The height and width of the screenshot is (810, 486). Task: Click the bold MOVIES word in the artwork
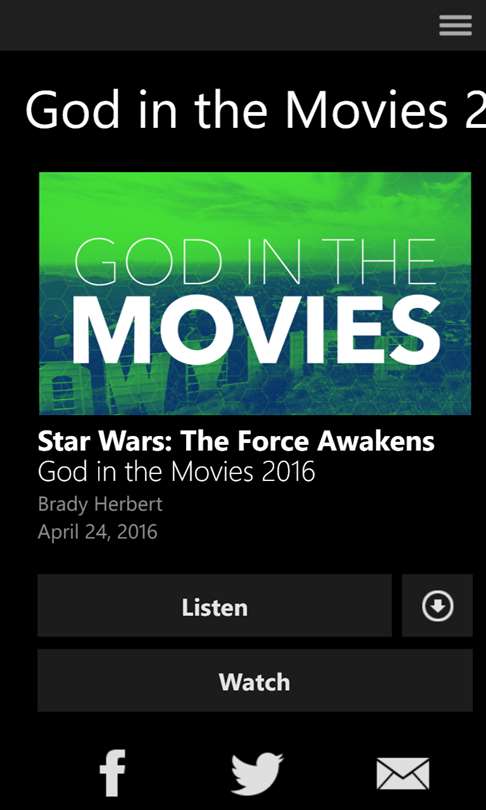255,331
